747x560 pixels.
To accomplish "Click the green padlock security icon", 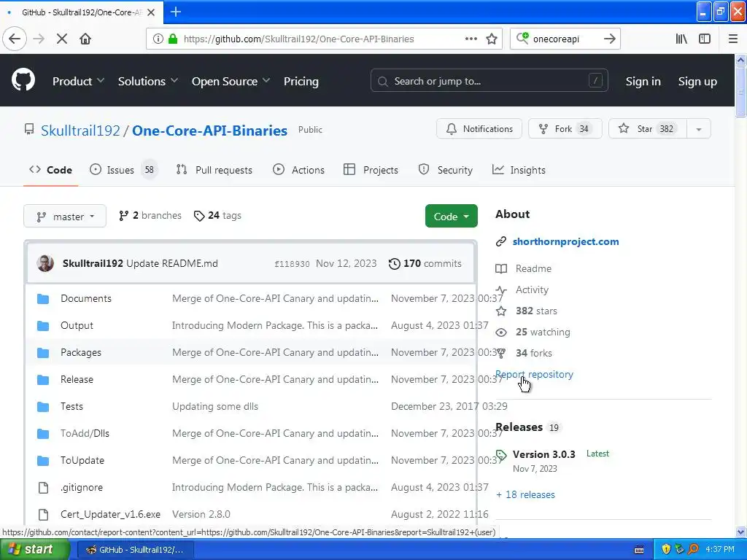I will pos(173,39).
